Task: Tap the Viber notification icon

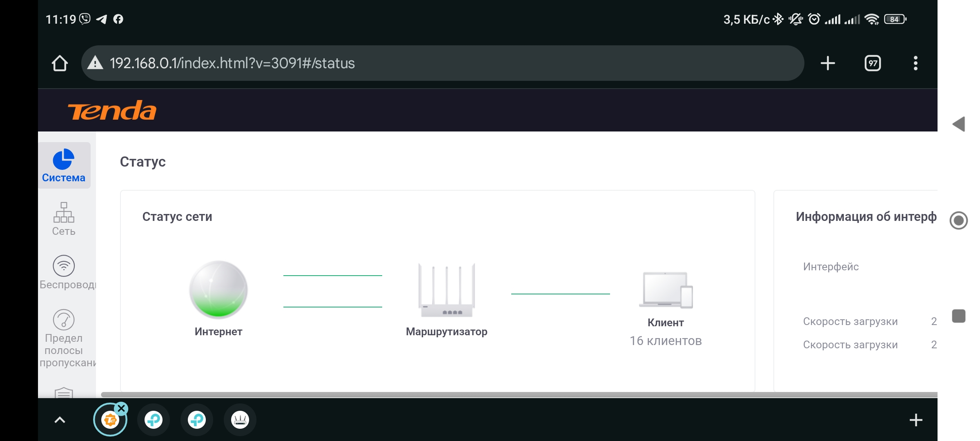Action: pos(85,19)
